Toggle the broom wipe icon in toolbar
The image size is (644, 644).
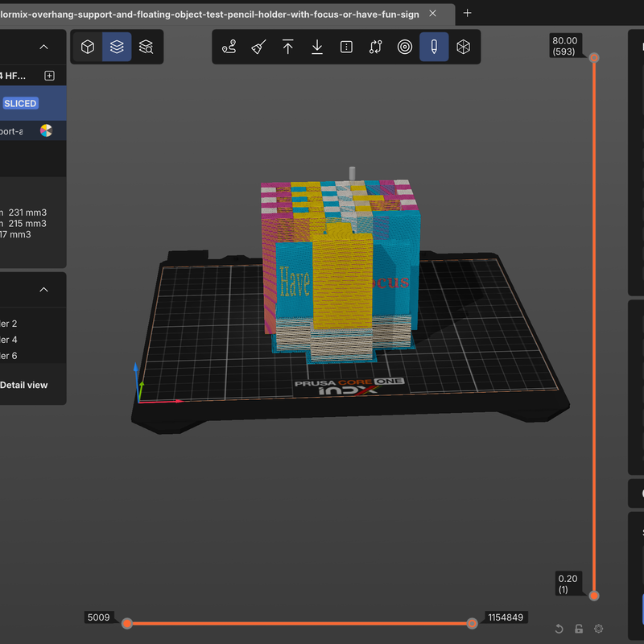pyautogui.click(x=258, y=47)
